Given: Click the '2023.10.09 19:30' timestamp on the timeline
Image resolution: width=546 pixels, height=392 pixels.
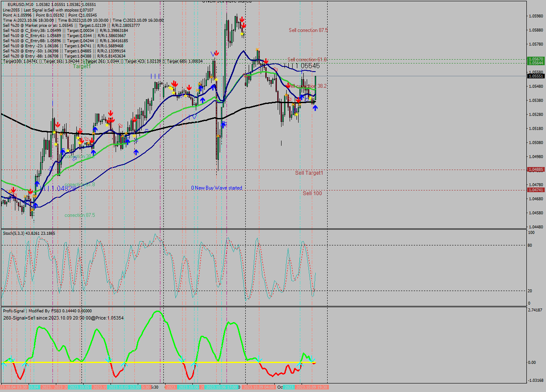Looking at the screenshot, I should click(312, 387).
